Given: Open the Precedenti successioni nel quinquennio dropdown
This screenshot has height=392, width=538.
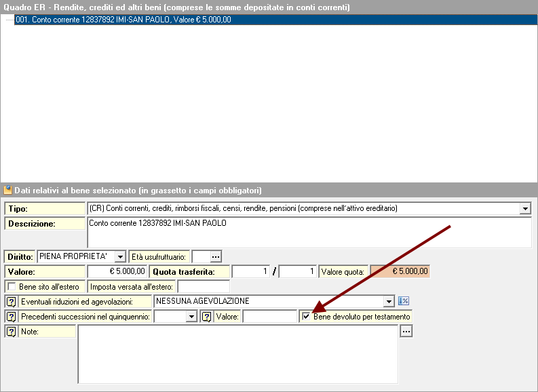Looking at the screenshot, I should click(x=191, y=317).
